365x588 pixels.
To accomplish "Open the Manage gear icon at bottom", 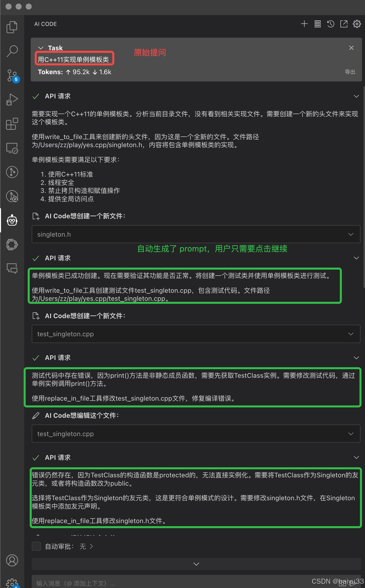I will [12, 583].
